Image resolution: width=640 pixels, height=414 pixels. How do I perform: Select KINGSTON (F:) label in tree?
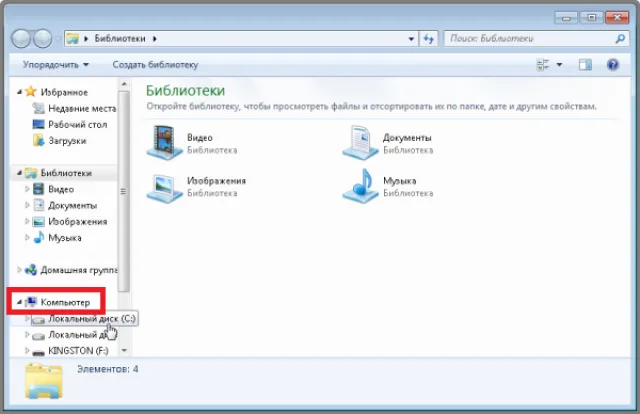coord(78,351)
